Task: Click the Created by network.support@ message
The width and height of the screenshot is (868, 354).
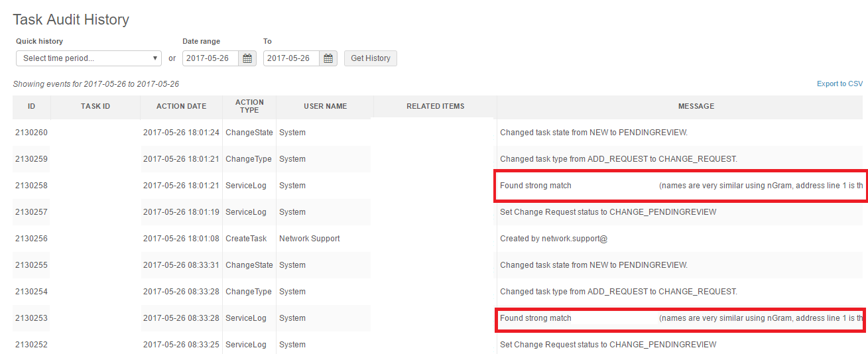Action: tap(553, 239)
